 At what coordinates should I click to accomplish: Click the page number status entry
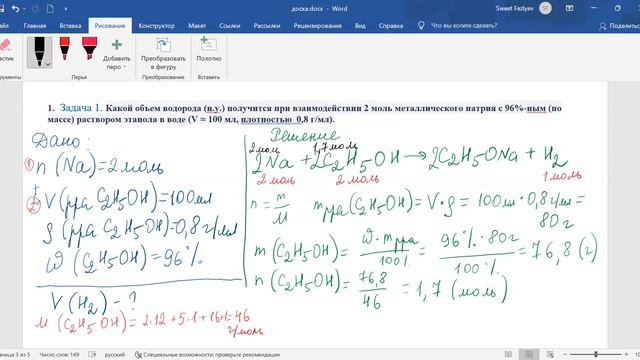[16, 355]
